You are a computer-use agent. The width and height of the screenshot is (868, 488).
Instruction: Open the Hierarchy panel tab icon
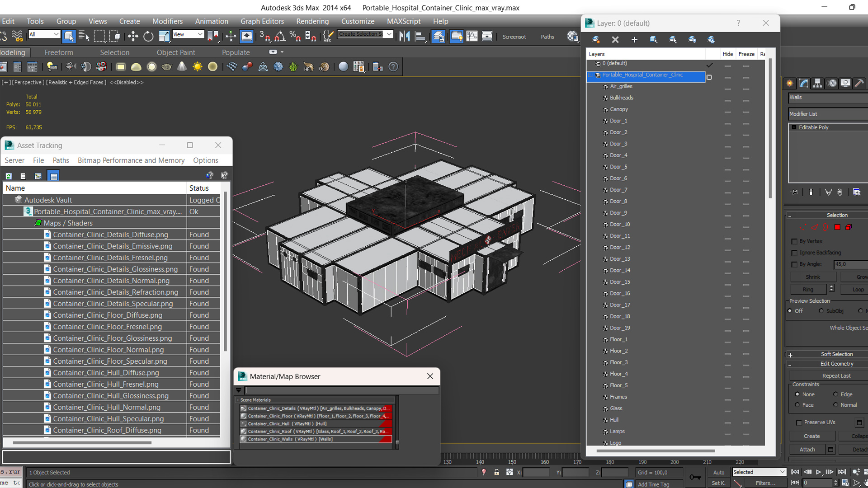(817, 83)
